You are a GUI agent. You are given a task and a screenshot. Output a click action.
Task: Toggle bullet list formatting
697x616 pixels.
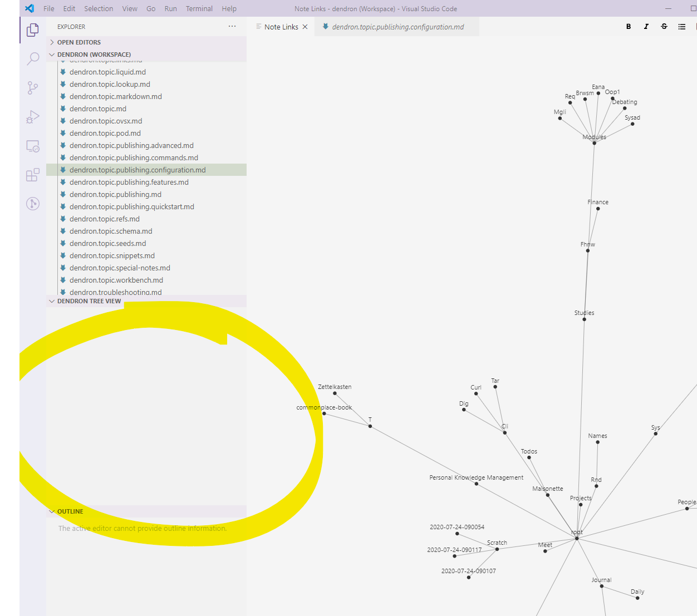pyautogui.click(x=681, y=26)
